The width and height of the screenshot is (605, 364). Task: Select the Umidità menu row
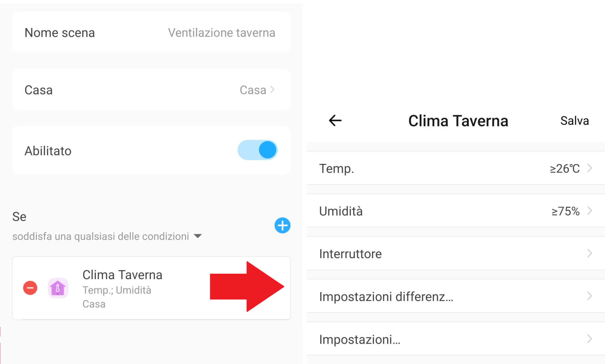341,211
